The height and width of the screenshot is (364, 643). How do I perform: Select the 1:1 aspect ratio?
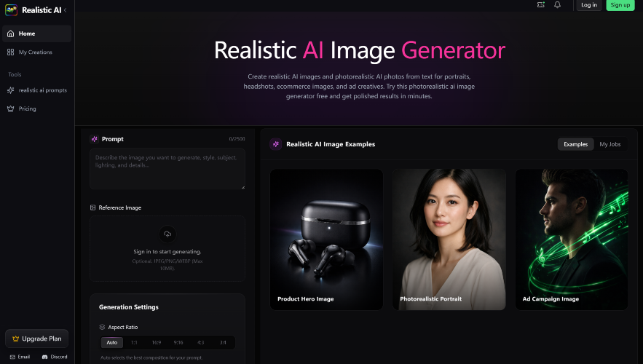pyautogui.click(x=134, y=342)
